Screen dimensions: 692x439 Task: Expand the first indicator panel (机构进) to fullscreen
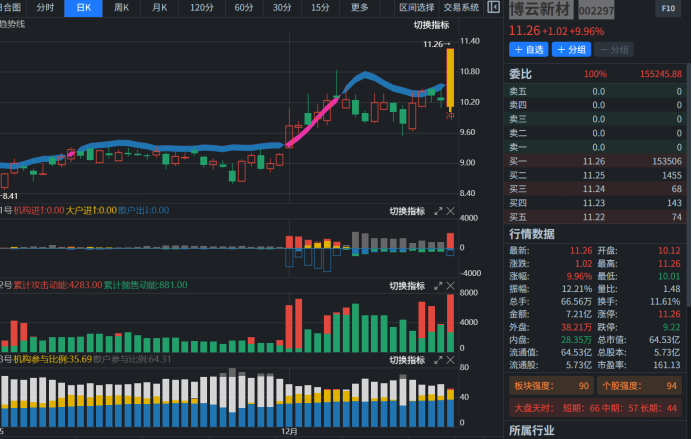click(x=437, y=211)
